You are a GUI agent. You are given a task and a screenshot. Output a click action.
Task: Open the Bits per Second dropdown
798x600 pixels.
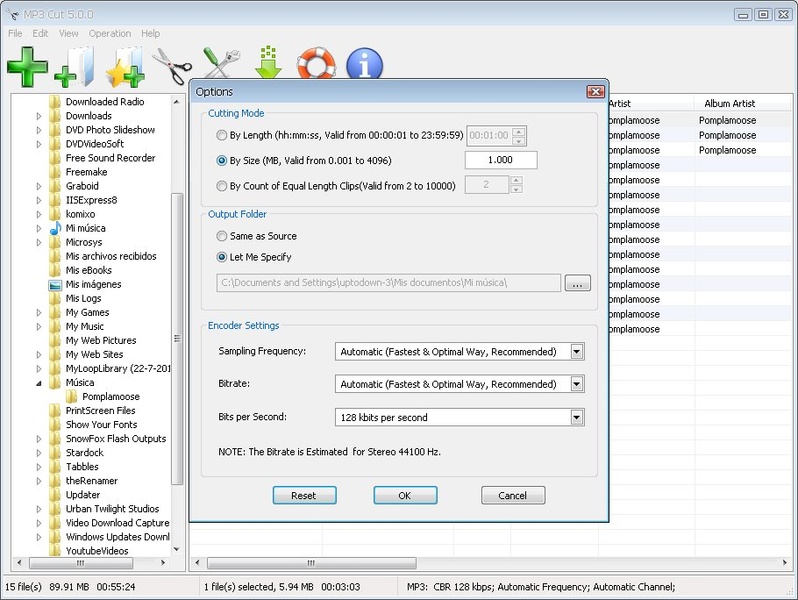pos(577,418)
